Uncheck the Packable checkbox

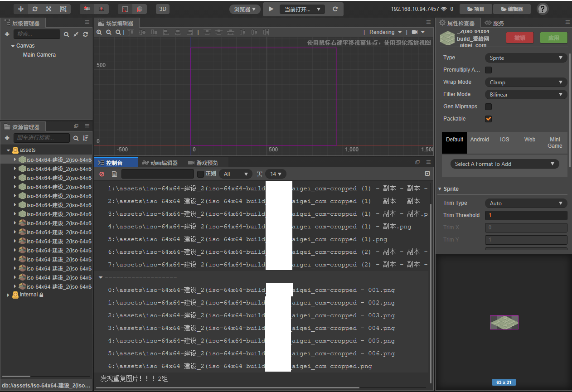pos(488,119)
